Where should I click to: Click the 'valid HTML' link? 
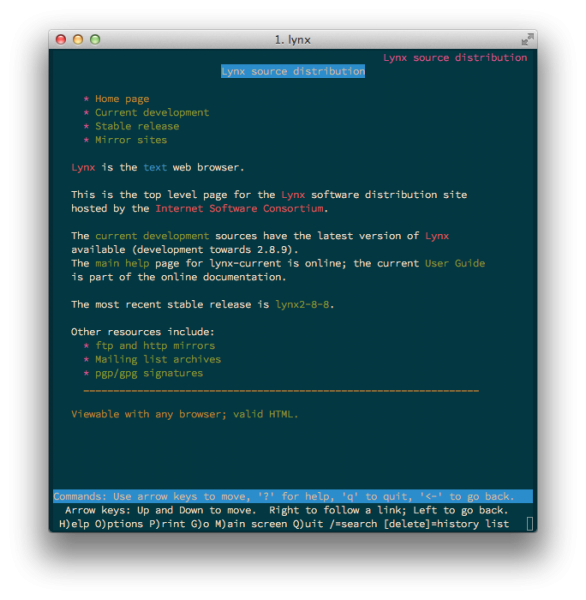(263, 414)
